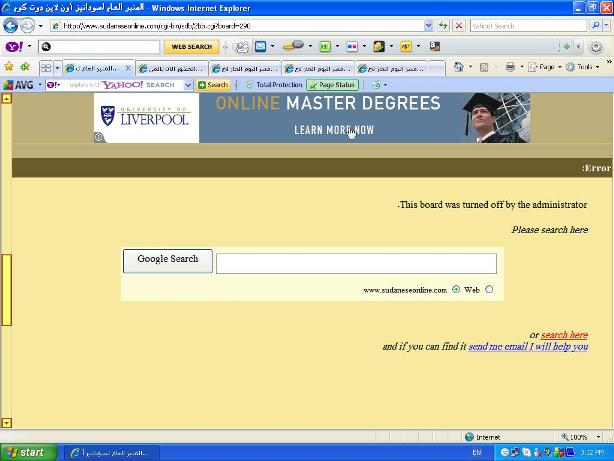Viewport: 614px width, 461px height.
Task: Open the 'search here' link
Action: 564,335
